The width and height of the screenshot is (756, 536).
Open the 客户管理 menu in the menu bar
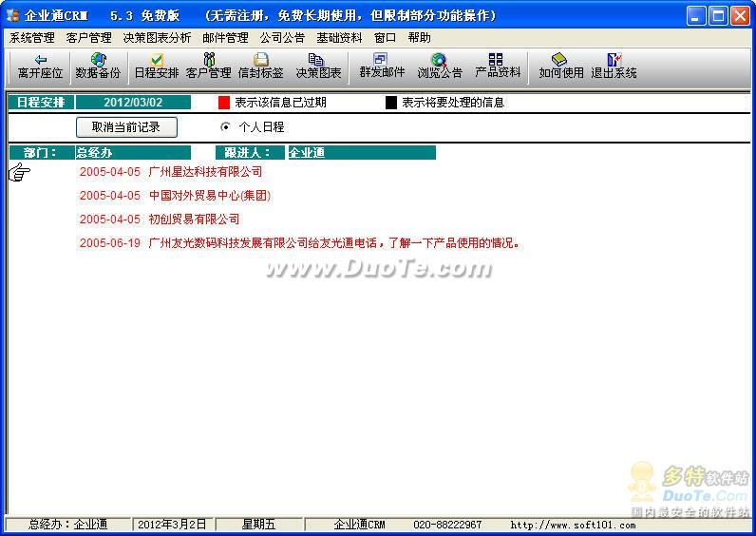(88, 38)
